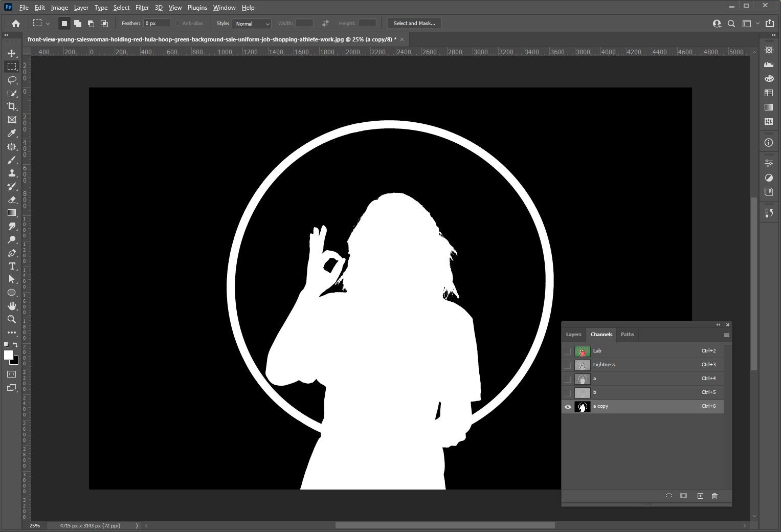Select the Ellipse shape tool
Image resolution: width=781 pixels, height=532 pixels.
12,293
